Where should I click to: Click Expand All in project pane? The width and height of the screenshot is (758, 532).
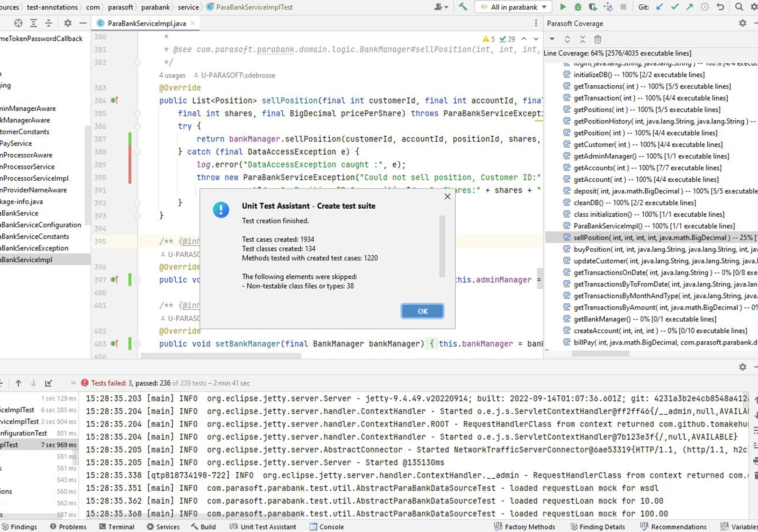pos(33,23)
